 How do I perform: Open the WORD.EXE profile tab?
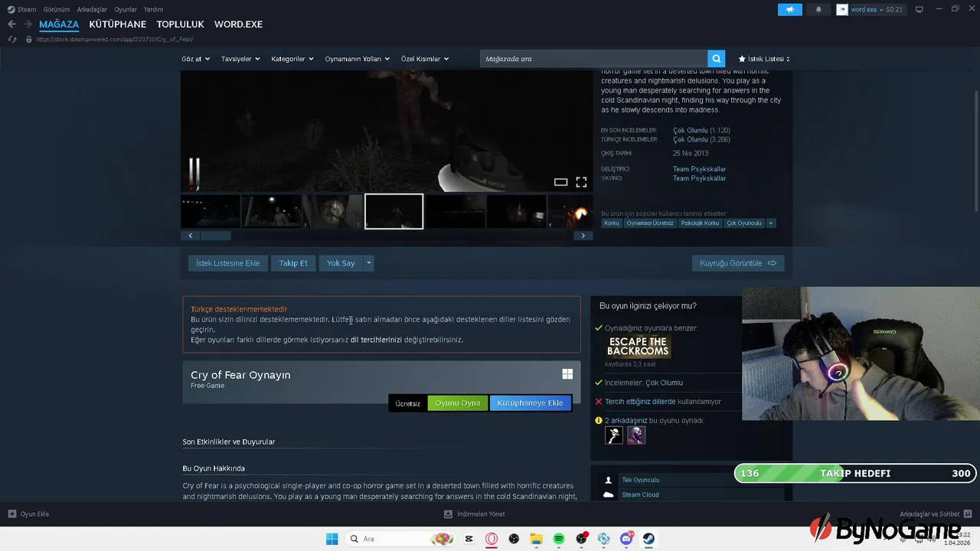(x=238, y=24)
